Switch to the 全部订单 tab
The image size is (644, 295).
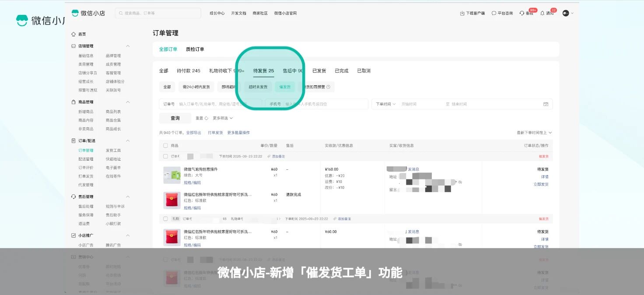[x=168, y=49]
